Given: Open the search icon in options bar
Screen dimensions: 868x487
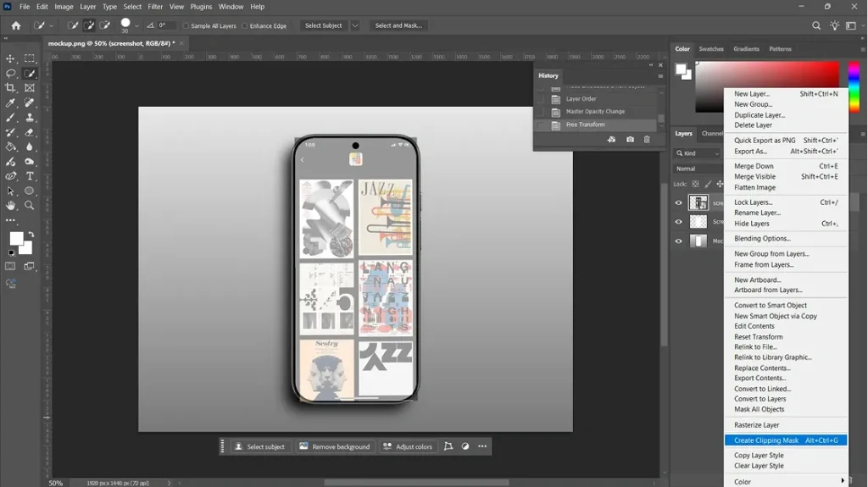Looking at the screenshot, I should [x=816, y=25].
